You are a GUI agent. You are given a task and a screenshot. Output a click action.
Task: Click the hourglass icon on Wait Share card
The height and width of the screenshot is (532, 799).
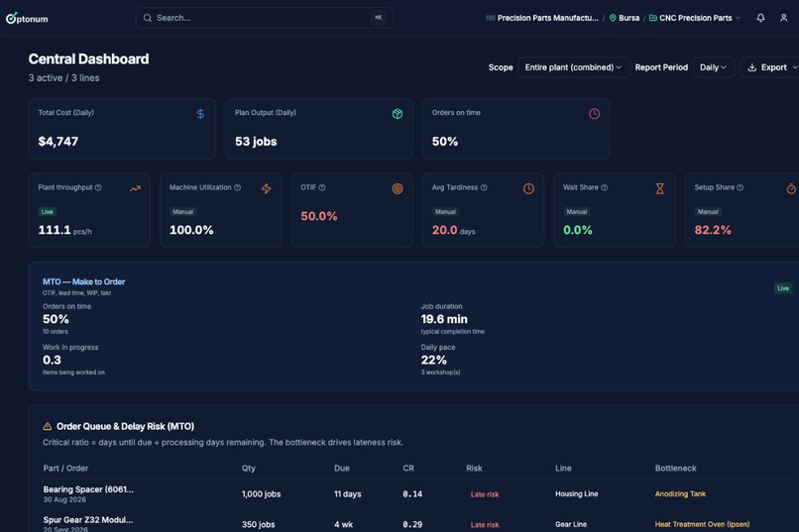point(660,188)
